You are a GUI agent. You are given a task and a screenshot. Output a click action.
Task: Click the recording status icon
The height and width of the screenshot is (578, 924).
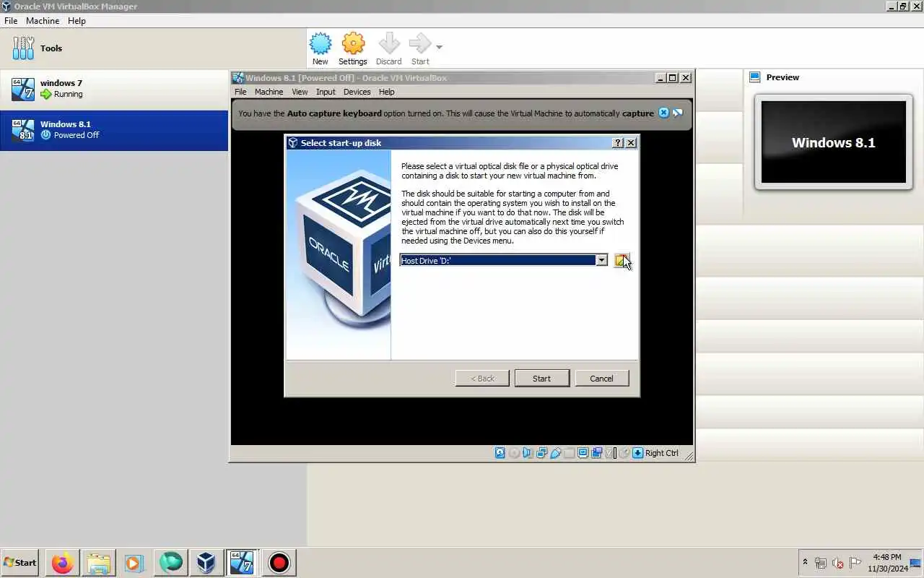click(x=596, y=453)
